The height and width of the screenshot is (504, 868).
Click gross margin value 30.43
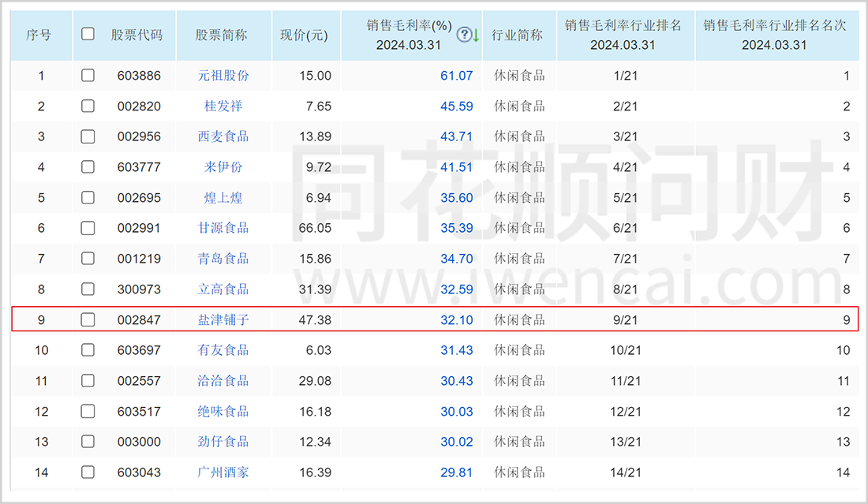point(457,381)
